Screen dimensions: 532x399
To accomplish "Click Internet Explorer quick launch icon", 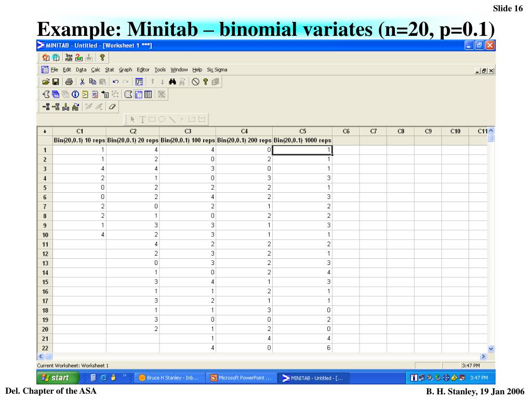I will pyautogui.click(x=103, y=378).
